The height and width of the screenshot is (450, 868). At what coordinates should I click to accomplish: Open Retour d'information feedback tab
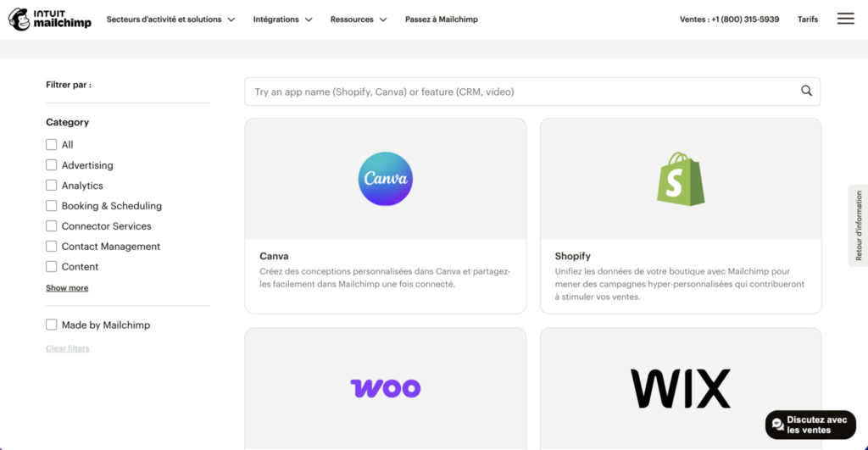coord(858,225)
